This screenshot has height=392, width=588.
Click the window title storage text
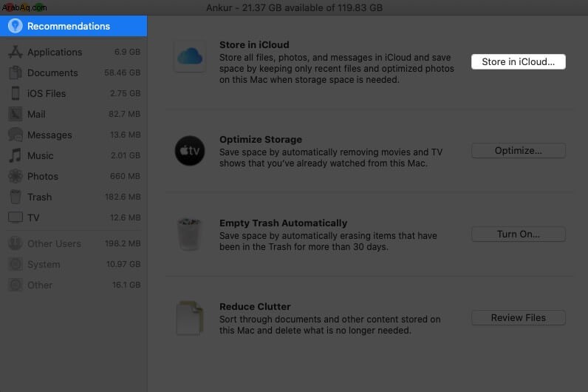point(295,7)
